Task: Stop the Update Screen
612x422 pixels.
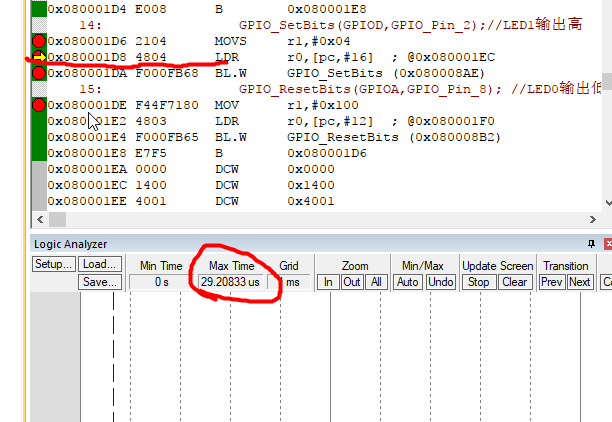Action: [x=479, y=282]
